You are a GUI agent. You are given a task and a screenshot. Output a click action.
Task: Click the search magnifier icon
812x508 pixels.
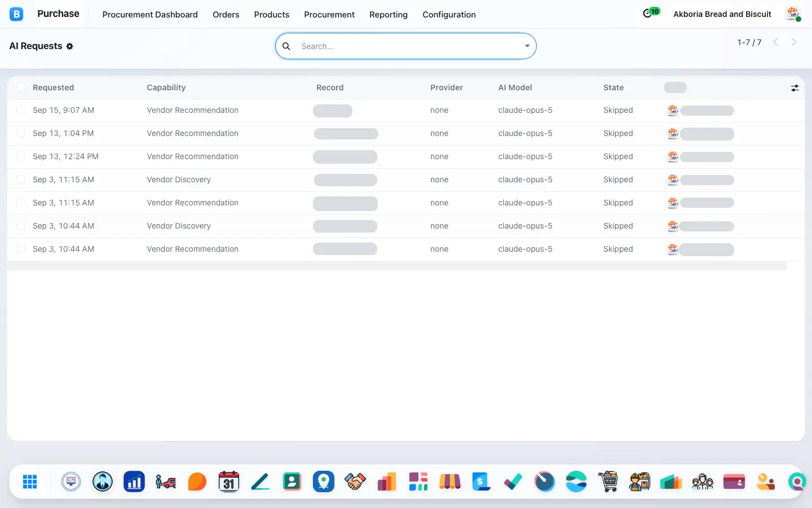click(286, 46)
